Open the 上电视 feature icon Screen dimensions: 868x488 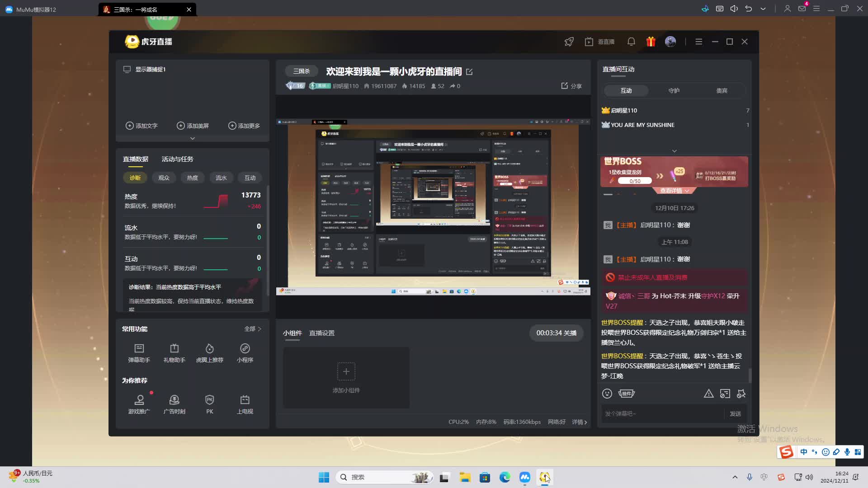[x=245, y=404]
